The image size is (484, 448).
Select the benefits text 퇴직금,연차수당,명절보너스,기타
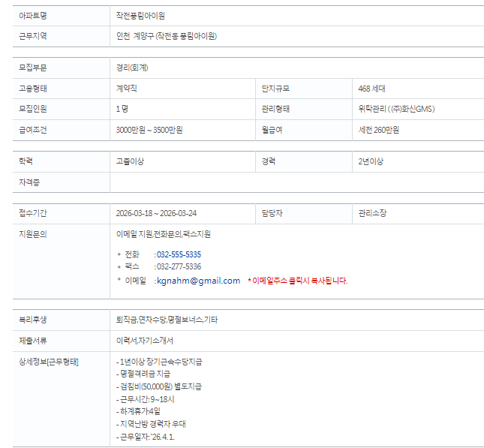coord(167,320)
